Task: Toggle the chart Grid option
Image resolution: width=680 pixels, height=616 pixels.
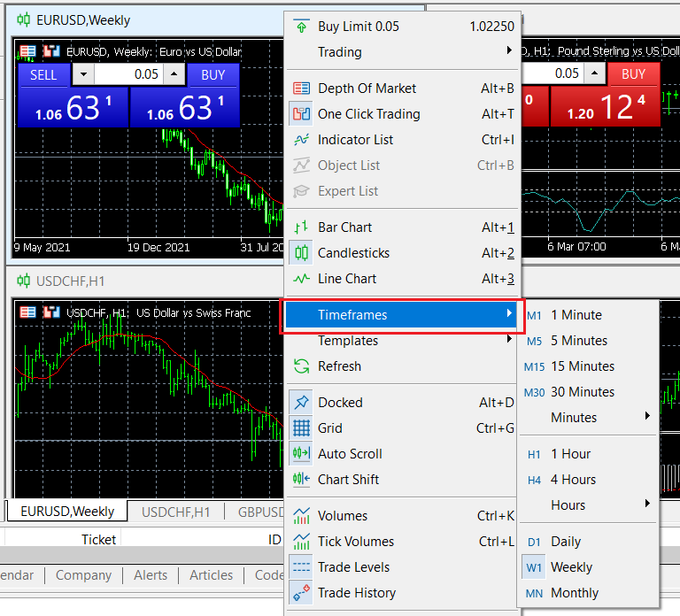Action: pos(329,428)
